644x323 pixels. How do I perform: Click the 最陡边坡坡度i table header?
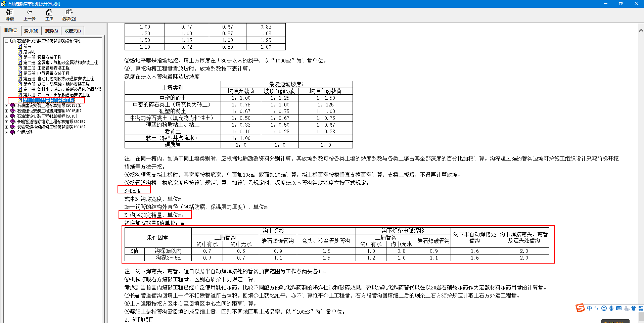pyautogui.click(x=286, y=84)
